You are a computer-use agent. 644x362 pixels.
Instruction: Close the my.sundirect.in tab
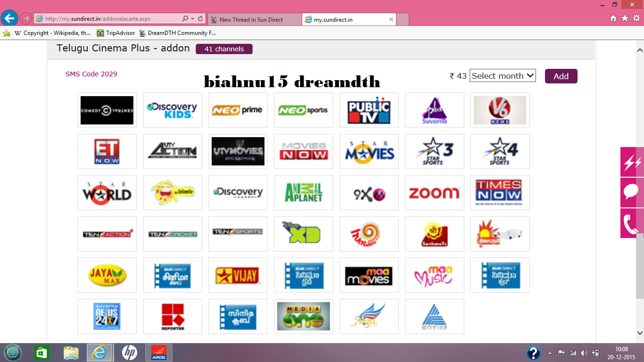(x=391, y=19)
